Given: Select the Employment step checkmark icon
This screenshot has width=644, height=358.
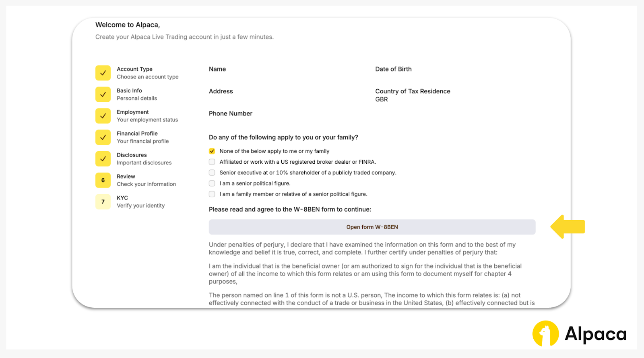Looking at the screenshot, I should pos(103,116).
